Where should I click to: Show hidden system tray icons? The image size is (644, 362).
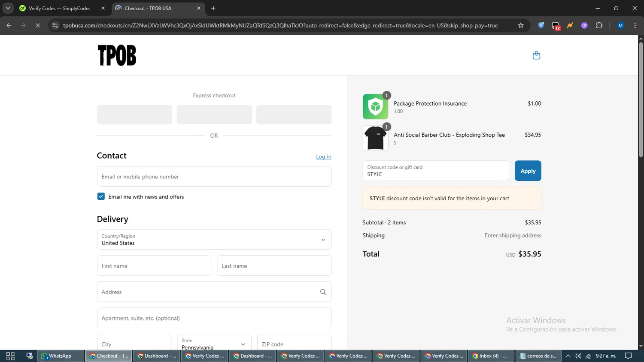pyautogui.click(x=568, y=356)
